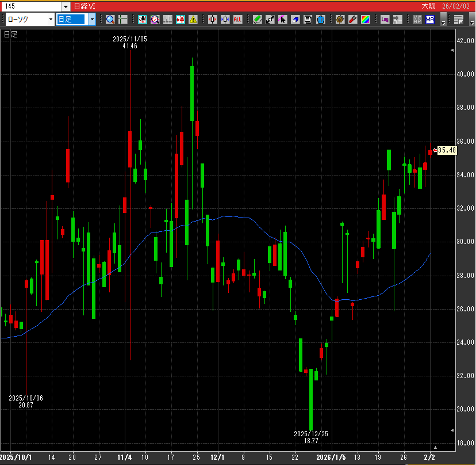The height and width of the screenshot is (465, 476).
Task: Click the yellow warning triangle icon
Action: click(193, 20)
